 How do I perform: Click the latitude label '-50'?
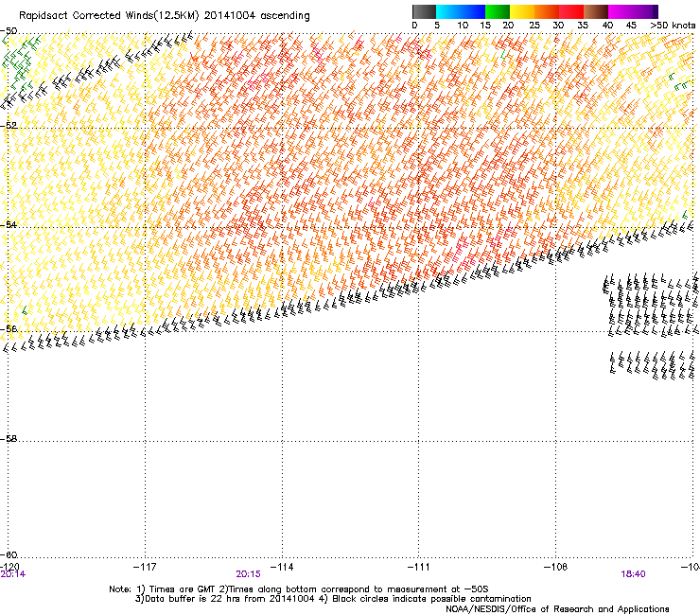pos(9,31)
